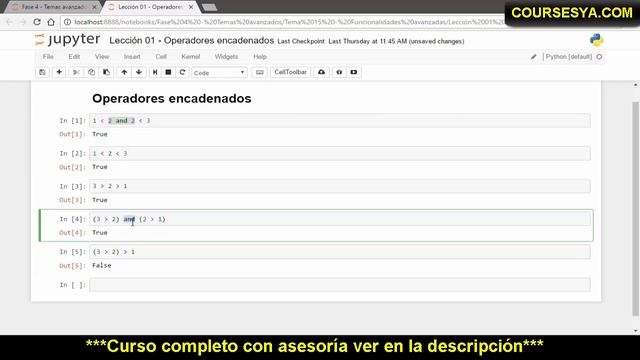Click Out[5] False output
This screenshot has height=360, width=640.
point(102,266)
